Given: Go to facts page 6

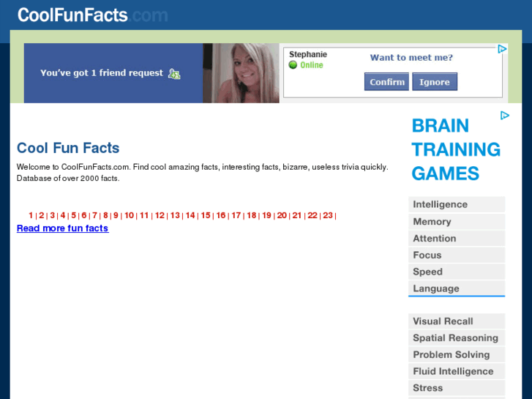Looking at the screenshot, I should [84, 215].
